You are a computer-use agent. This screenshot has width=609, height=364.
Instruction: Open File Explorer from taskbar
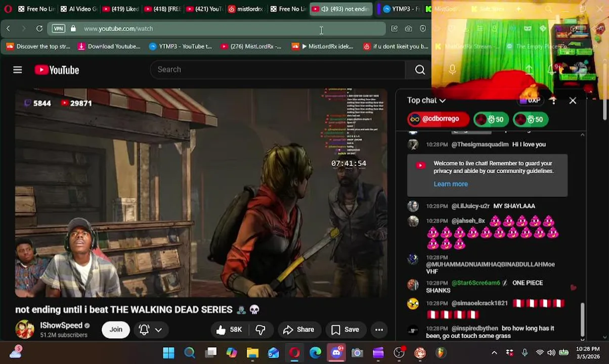click(252, 353)
